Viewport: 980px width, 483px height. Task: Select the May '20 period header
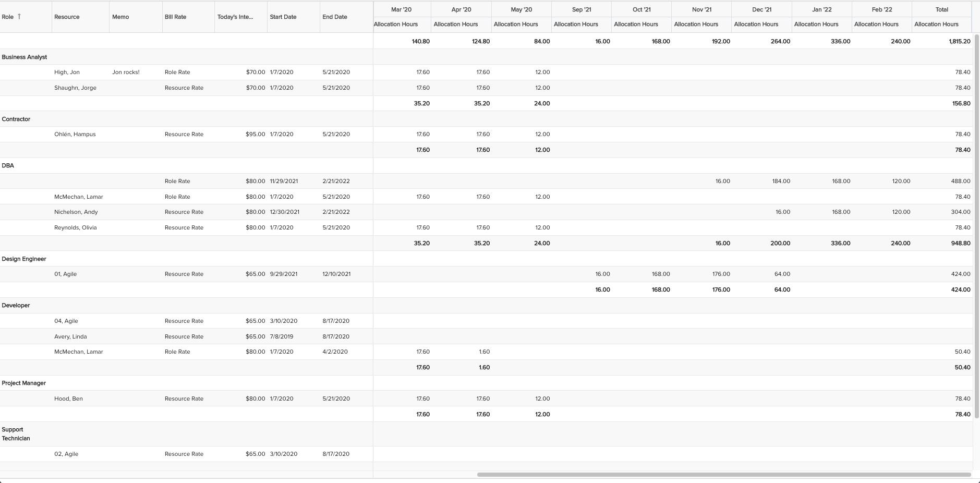522,9
